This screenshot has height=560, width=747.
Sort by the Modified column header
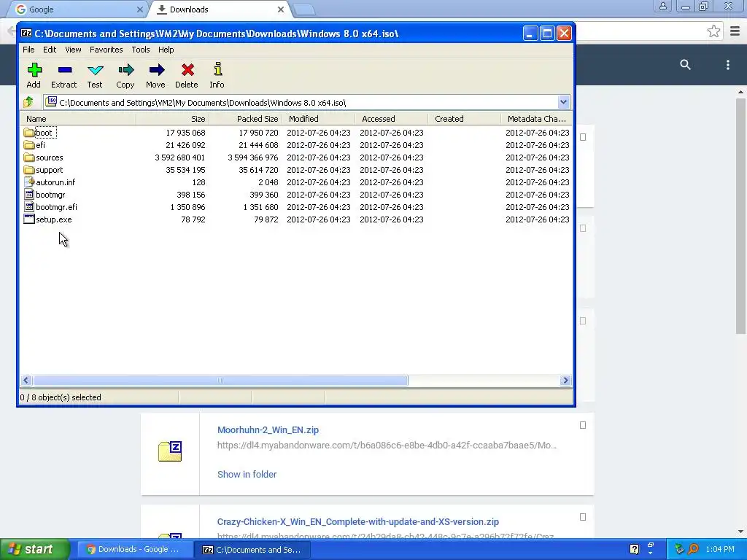(x=318, y=119)
